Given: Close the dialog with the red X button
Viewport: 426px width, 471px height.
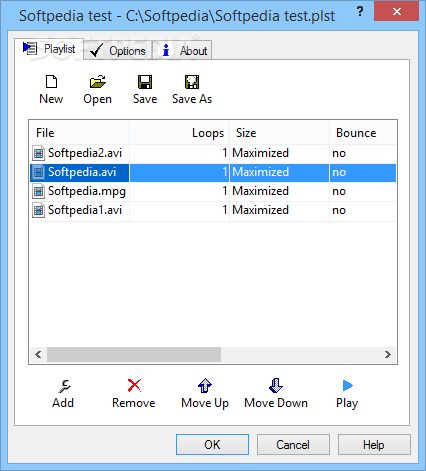Looking at the screenshot, I should (x=396, y=11).
